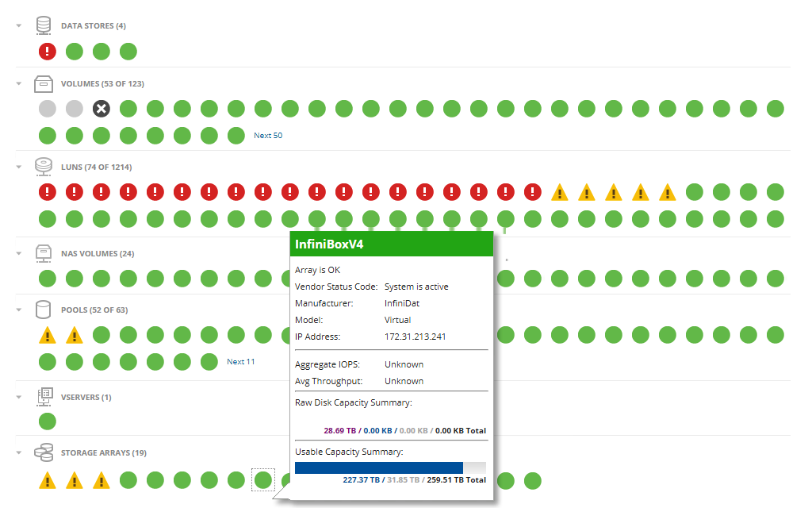Click the red critical Data Stores status icon

[47, 51]
